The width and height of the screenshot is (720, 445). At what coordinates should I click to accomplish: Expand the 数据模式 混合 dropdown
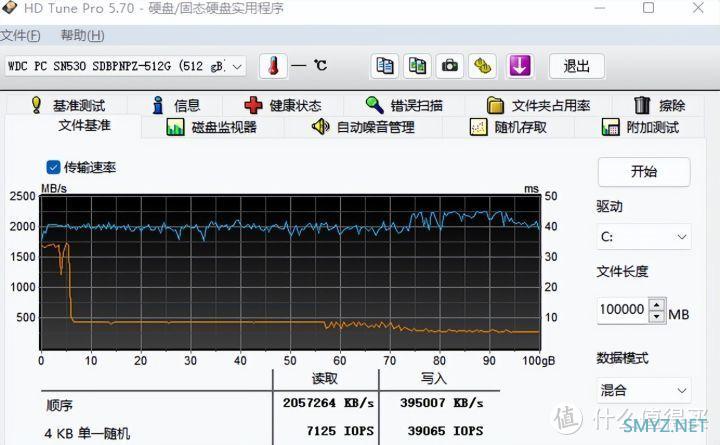(x=644, y=390)
